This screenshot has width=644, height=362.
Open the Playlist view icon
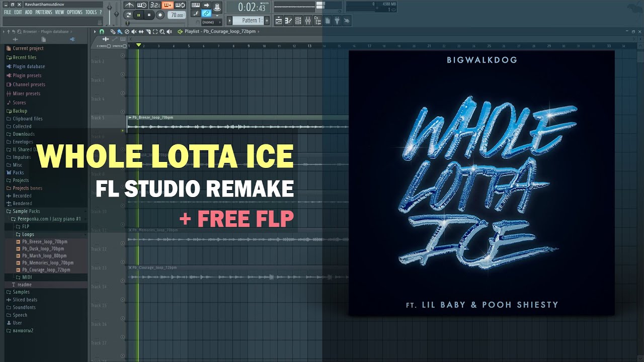279,21
